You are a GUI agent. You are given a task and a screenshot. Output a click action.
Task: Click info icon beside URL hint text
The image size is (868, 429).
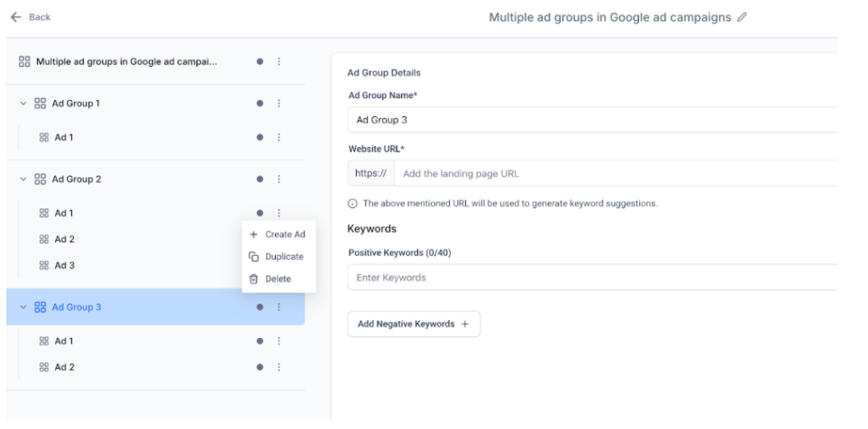coord(352,204)
